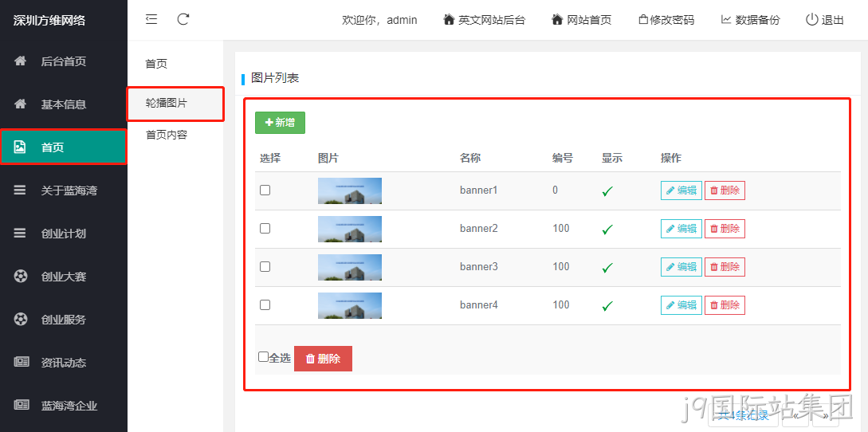Go to 网站首页 from the top bar
868x432 pixels.
coord(582,20)
